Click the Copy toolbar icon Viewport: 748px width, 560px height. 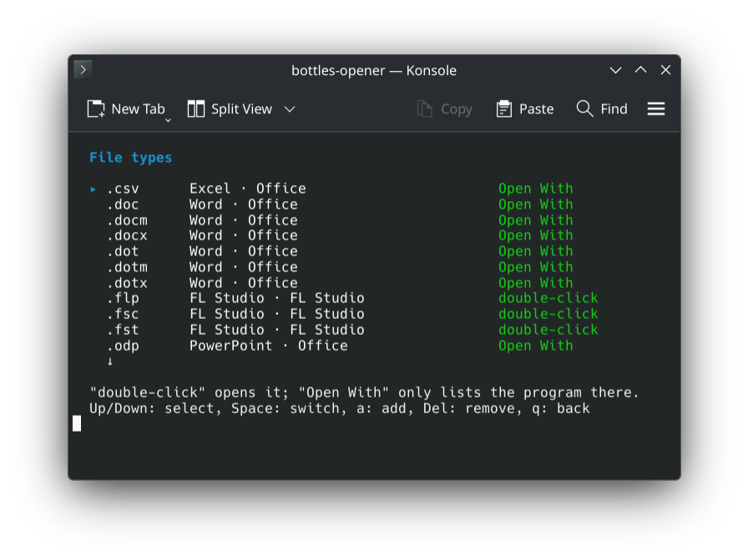(x=425, y=108)
